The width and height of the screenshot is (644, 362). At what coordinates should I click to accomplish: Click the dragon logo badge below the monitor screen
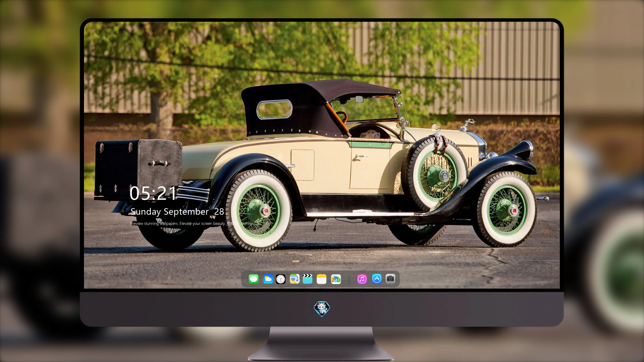pos(322,309)
